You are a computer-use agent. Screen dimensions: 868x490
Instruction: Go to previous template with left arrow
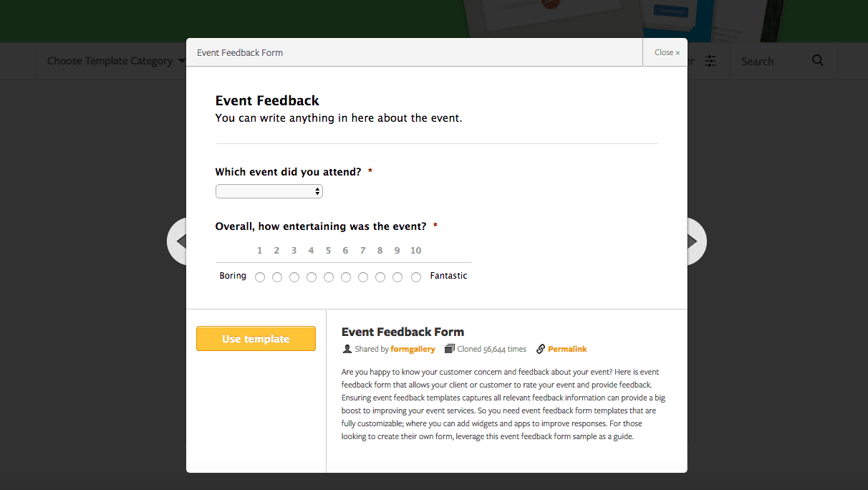tap(178, 241)
